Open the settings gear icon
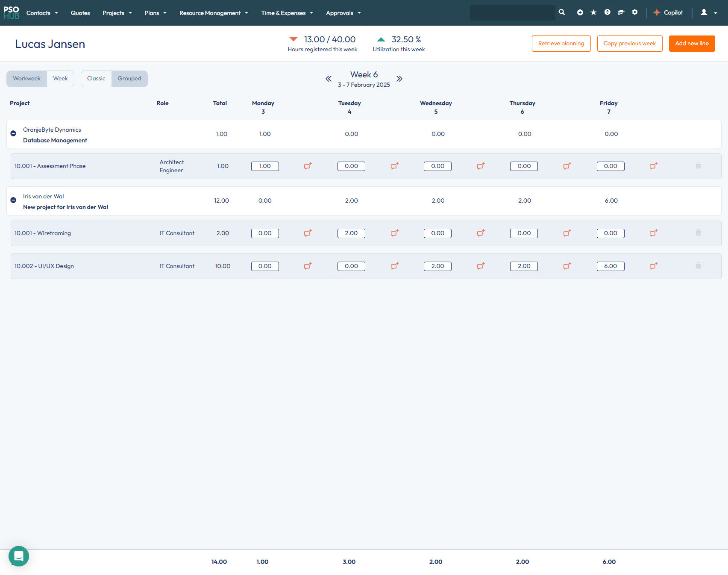728x575 pixels. pyautogui.click(x=635, y=12)
